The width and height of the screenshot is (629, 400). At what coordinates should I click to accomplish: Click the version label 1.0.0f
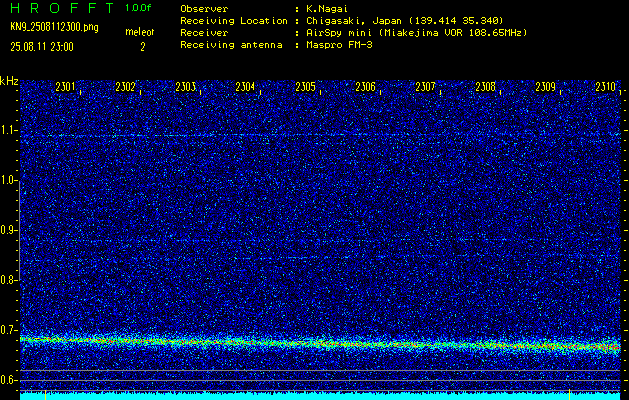point(138,8)
